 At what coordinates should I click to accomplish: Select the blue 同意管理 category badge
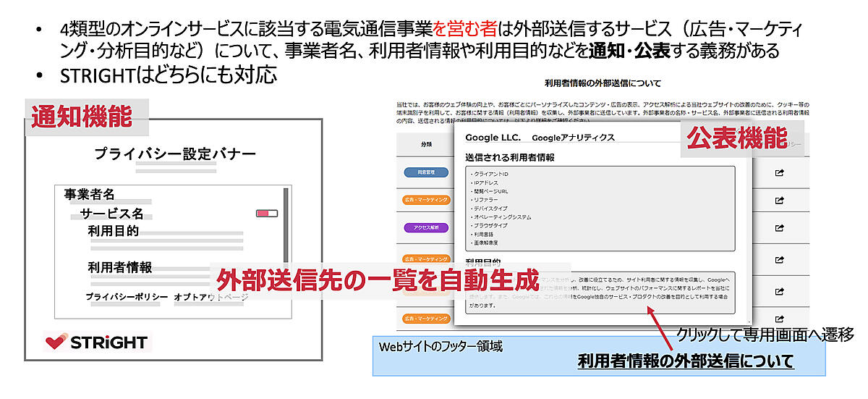pyautogui.click(x=426, y=173)
